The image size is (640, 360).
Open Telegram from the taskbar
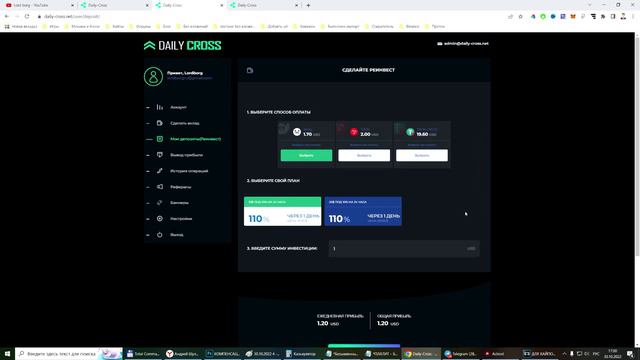pos(460,353)
